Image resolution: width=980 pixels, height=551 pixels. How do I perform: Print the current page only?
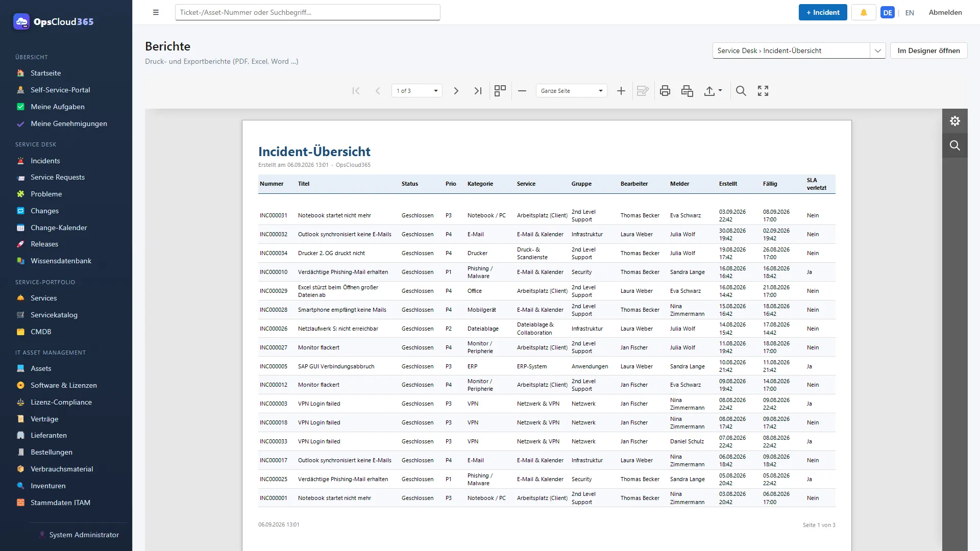click(x=687, y=91)
